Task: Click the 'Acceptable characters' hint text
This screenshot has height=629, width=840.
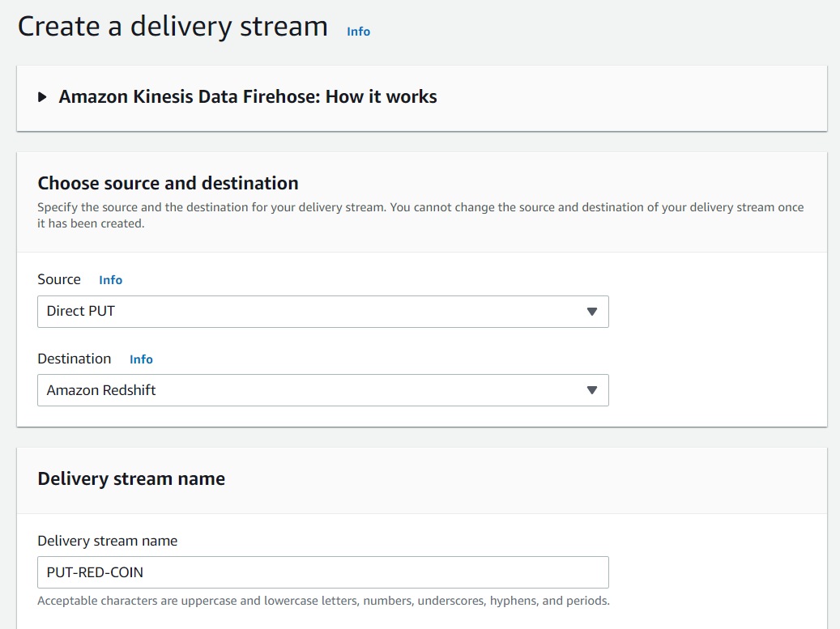Action: click(x=323, y=601)
